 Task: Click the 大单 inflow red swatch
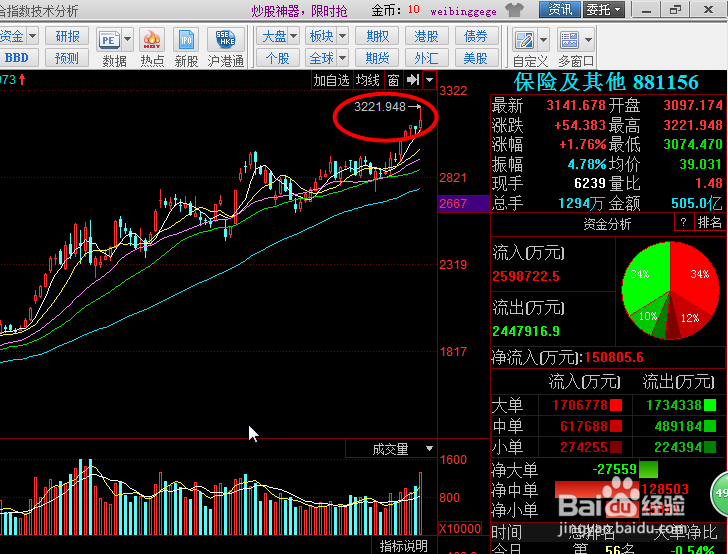click(616, 405)
